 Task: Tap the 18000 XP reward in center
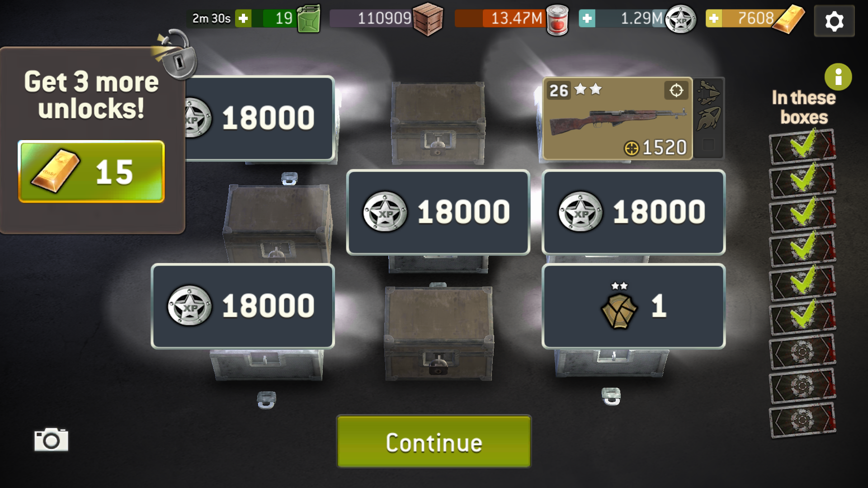pos(438,212)
